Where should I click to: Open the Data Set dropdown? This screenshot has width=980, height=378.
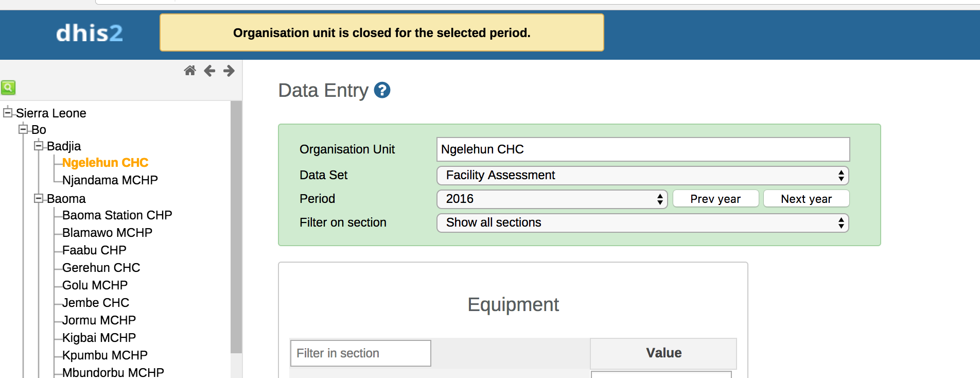coord(642,176)
